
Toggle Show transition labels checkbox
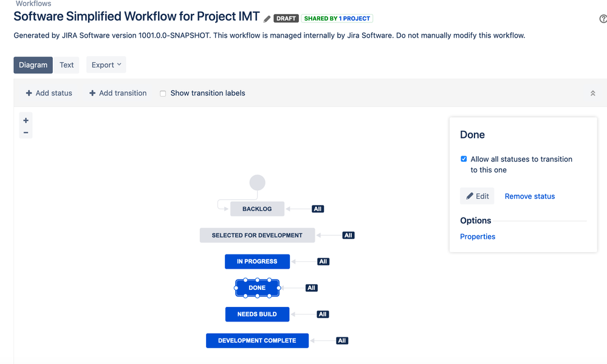[163, 94]
